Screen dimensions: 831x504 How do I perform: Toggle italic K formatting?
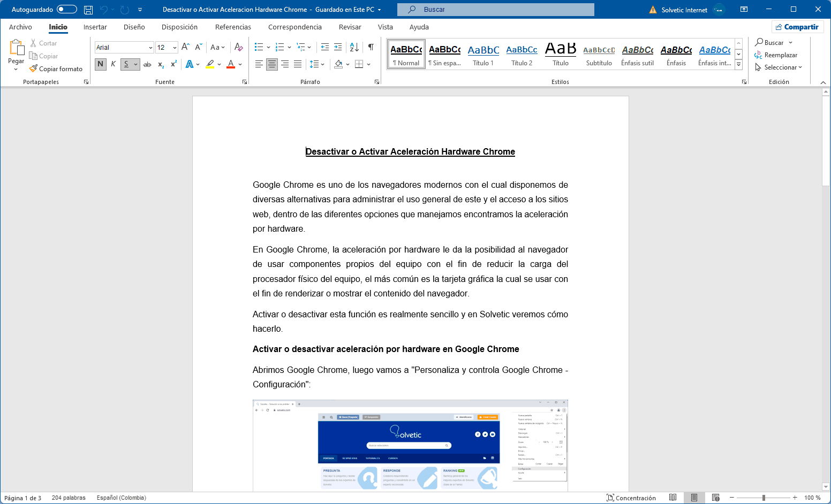114,64
